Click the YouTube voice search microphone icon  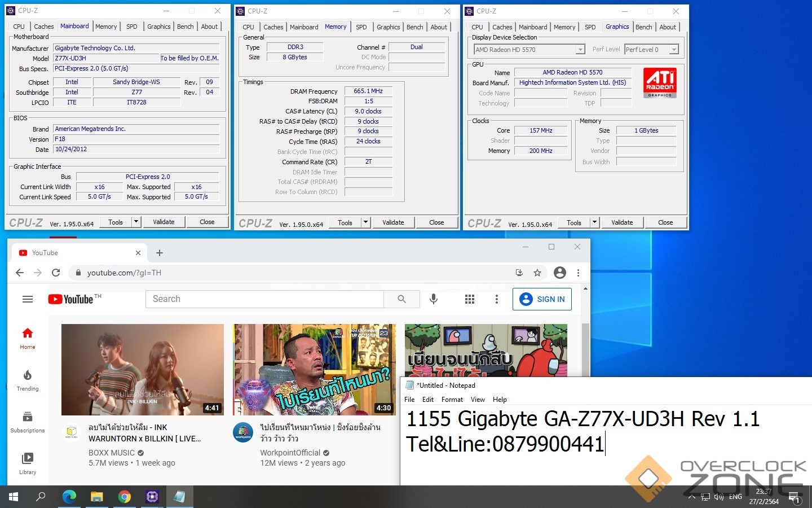[433, 299]
